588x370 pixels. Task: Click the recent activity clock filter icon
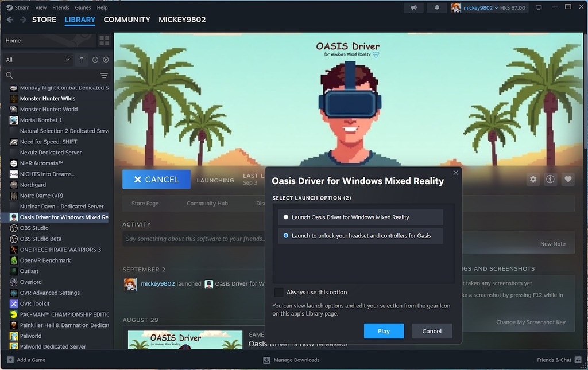pos(95,60)
